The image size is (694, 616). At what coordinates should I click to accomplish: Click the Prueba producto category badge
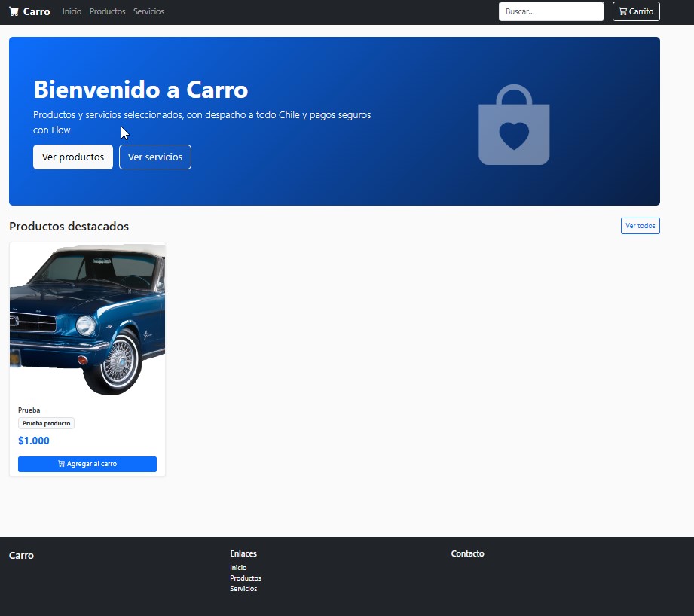47,423
